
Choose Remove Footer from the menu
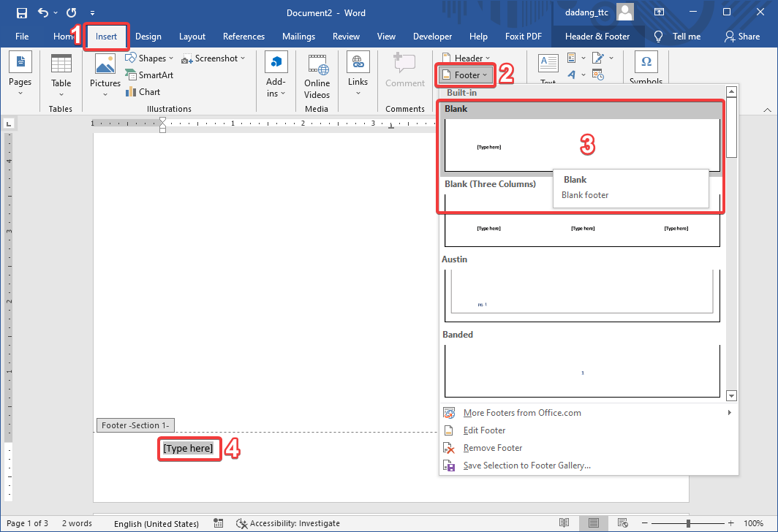[492, 448]
